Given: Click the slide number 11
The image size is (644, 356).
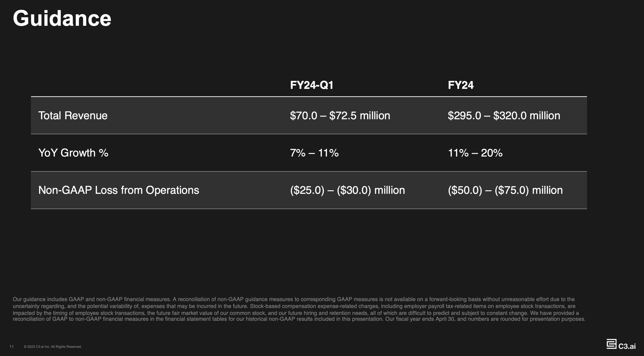Looking at the screenshot, I should point(11,347).
